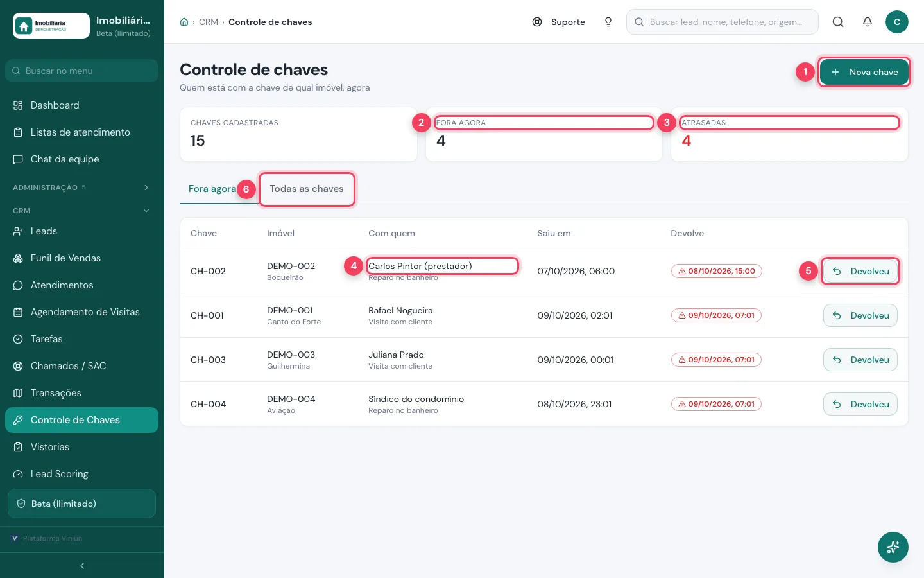Click the DEMO-003 property cell

tap(291, 360)
